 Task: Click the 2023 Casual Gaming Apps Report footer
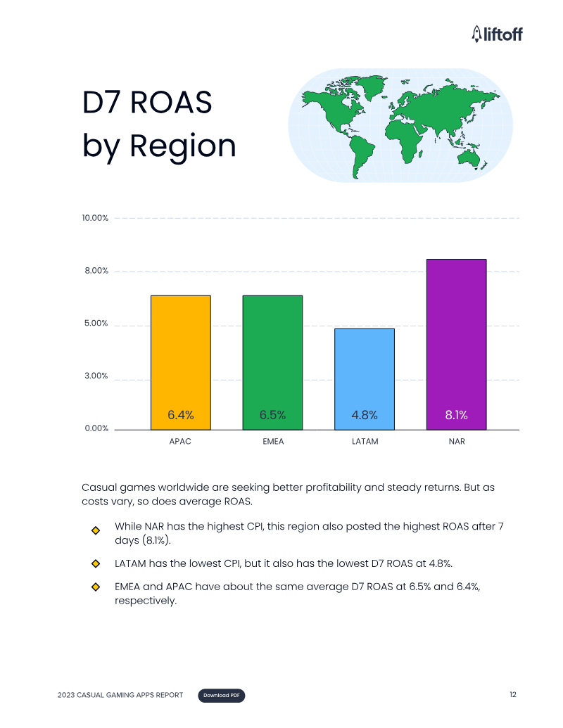(x=120, y=695)
